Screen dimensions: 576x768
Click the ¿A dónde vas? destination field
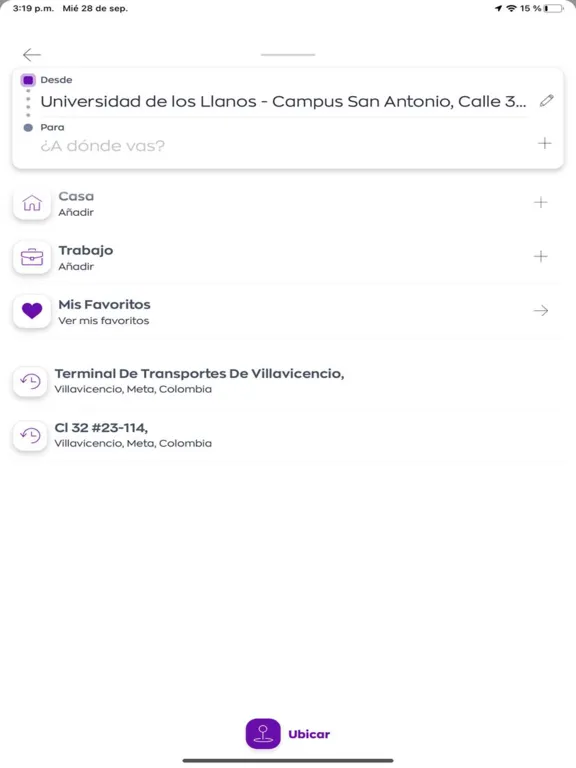[x=284, y=145]
